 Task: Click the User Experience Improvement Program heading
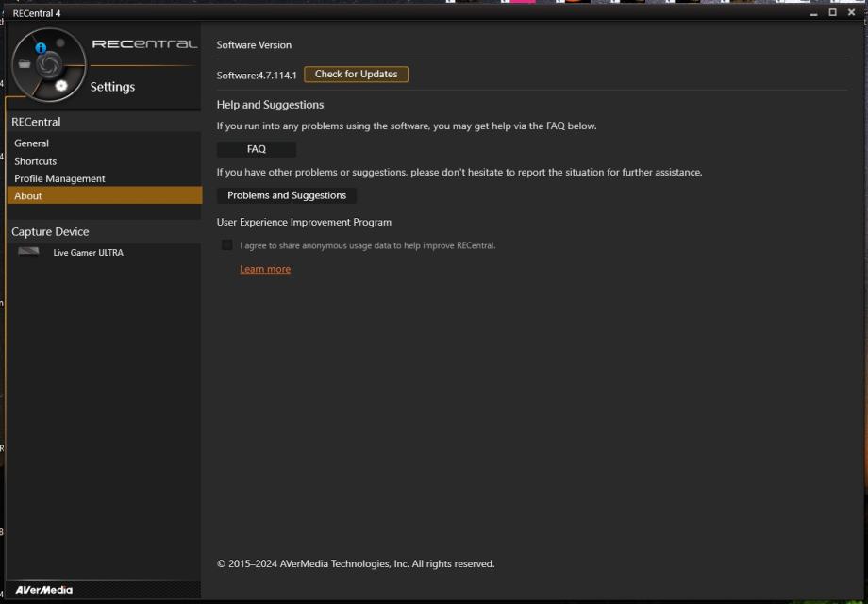tap(304, 222)
